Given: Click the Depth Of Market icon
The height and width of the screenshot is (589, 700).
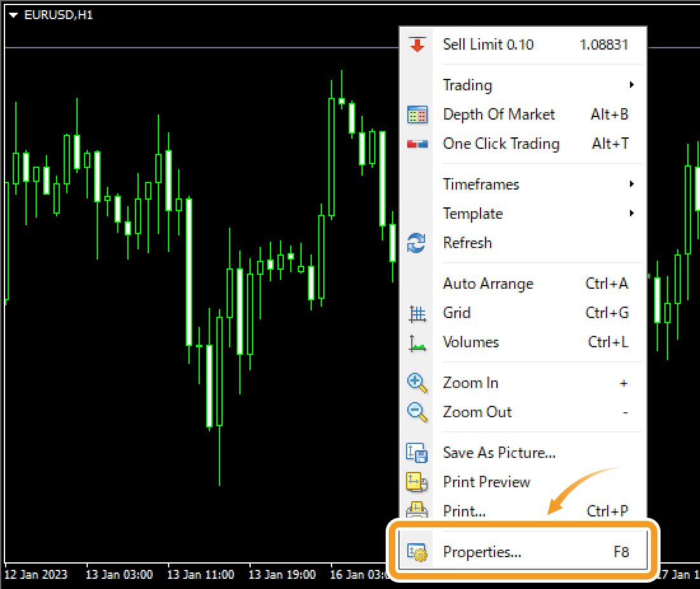Looking at the screenshot, I should pyautogui.click(x=417, y=114).
